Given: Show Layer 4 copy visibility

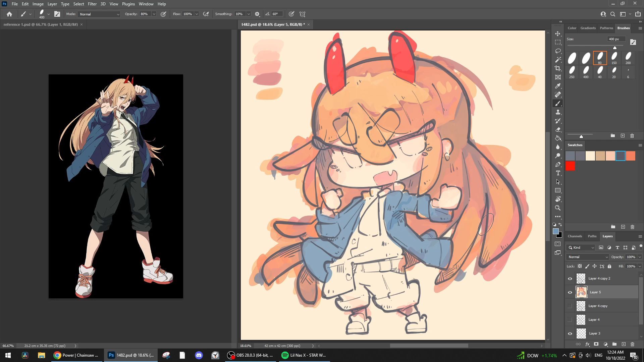Looking at the screenshot, I should pos(570,306).
